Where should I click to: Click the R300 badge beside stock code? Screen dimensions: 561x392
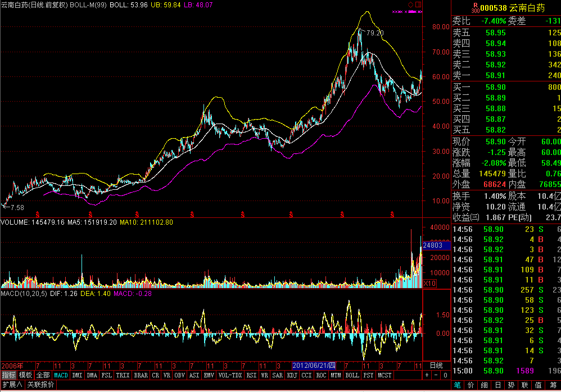(x=476, y=8)
